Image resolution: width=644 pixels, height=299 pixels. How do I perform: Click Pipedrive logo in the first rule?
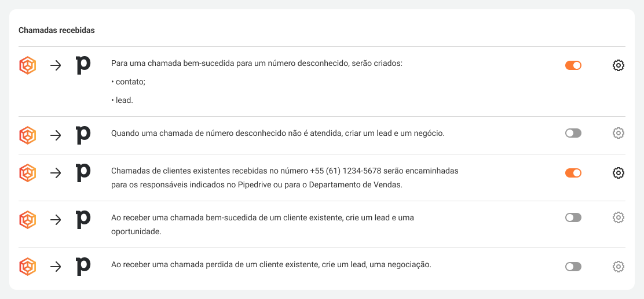point(83,65)
